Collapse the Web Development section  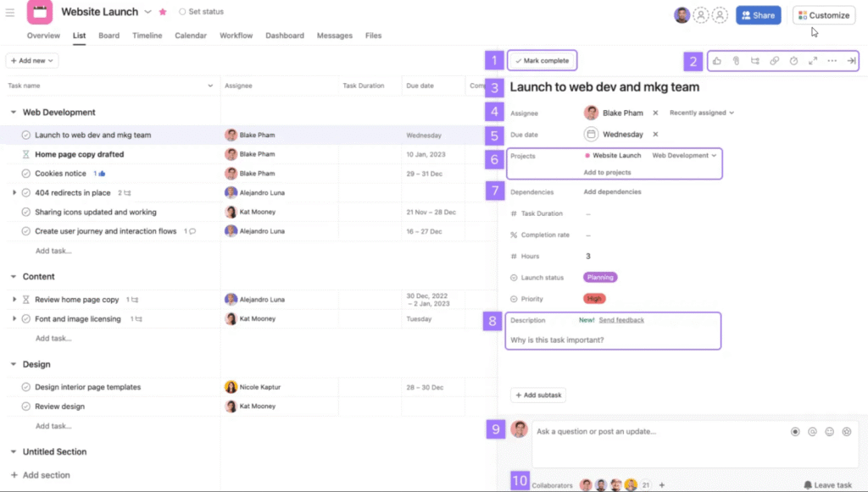[14, 112]
